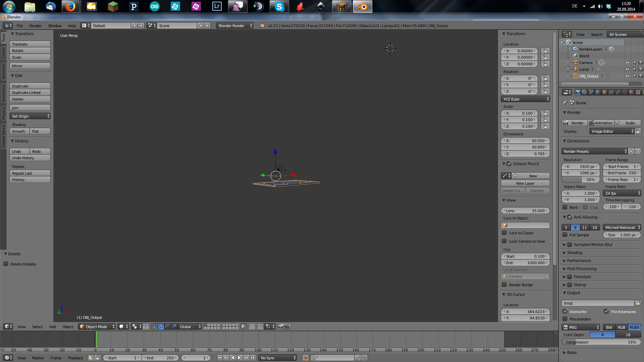Expand the Post Processing panel

click(x=582, y=268)
